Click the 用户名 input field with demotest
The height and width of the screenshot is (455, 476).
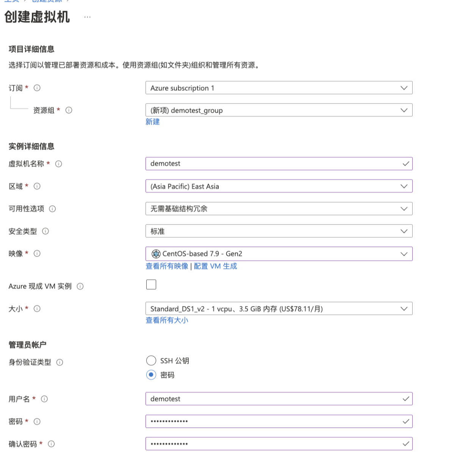click(279, 399)
